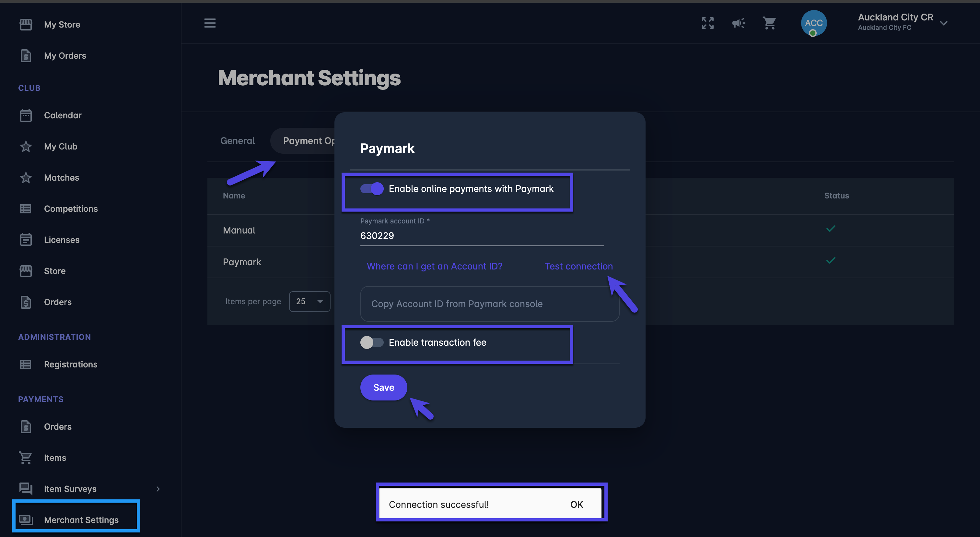Open the announcements megaphone icon
980x537 pixels.
point(738,23)
